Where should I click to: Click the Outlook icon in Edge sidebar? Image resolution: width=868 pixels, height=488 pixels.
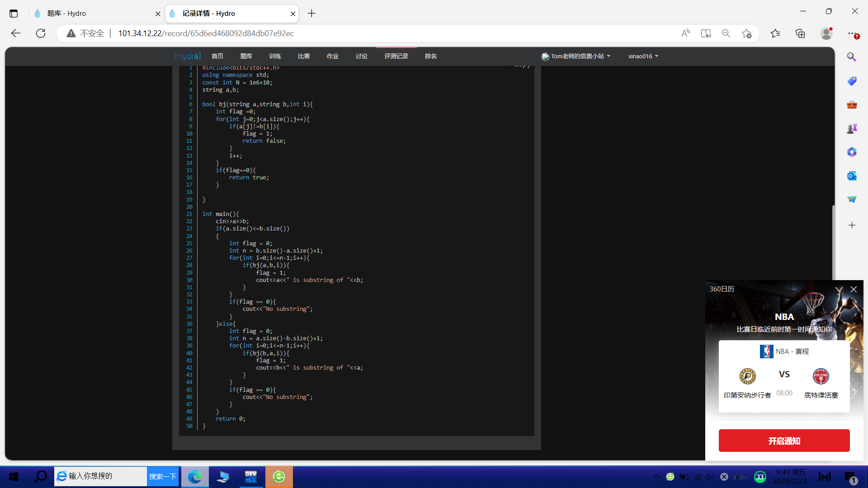[852, 176]
